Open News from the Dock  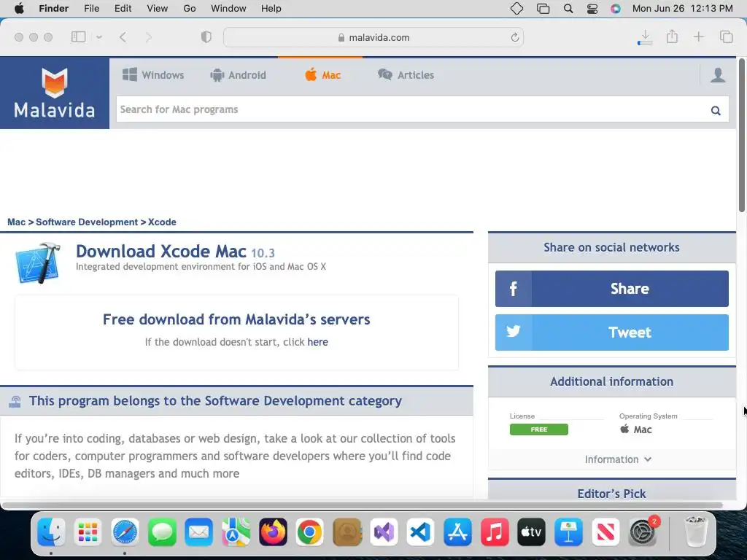[605, 532]
